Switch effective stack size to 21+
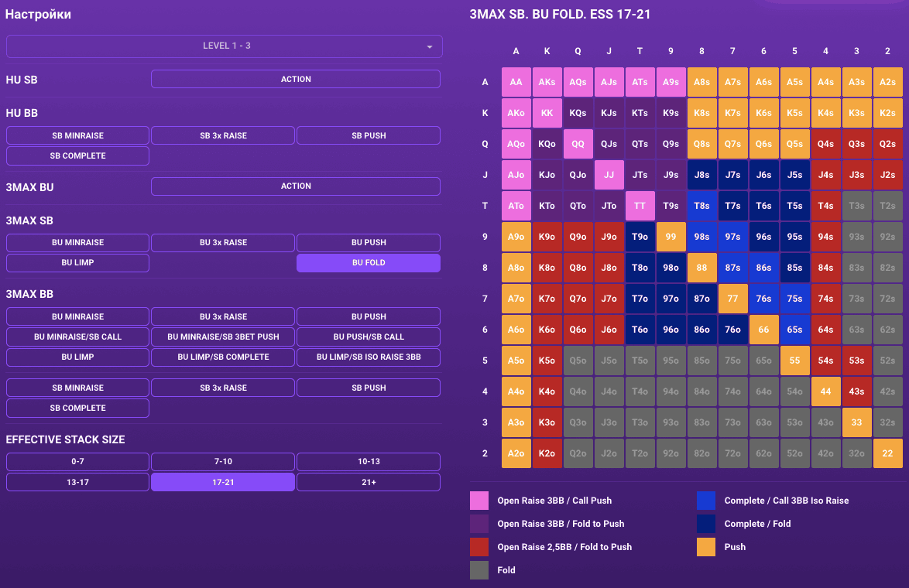This screenshot has width=909, height=588. [368, 482]
